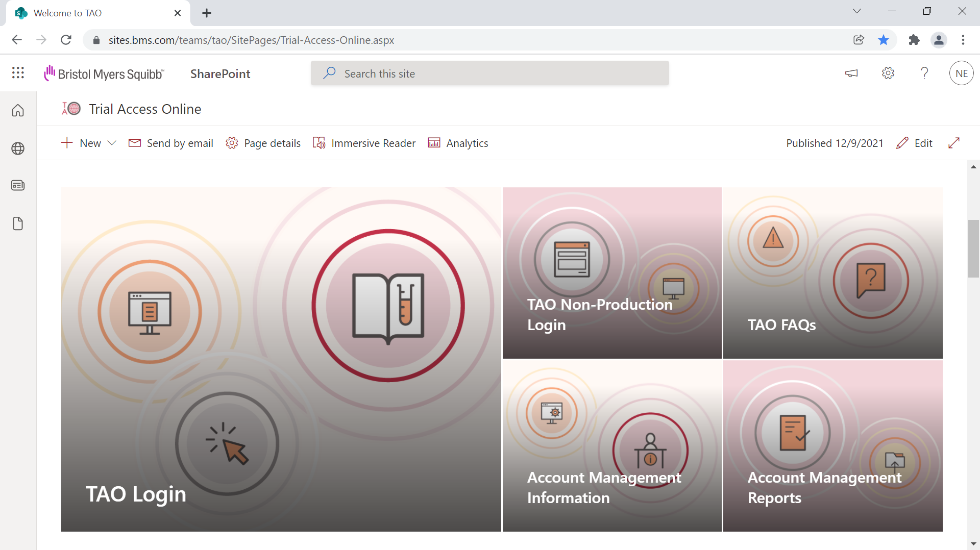This screenshot has width=980, height=550.
Task: Open a new browser tab
Action: (207, 13)
